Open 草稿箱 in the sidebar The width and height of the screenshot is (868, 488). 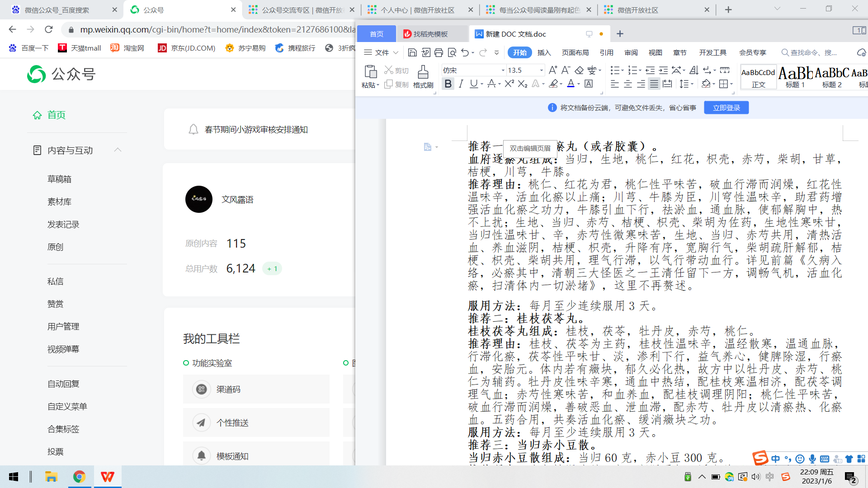click(x=59, y=179)
